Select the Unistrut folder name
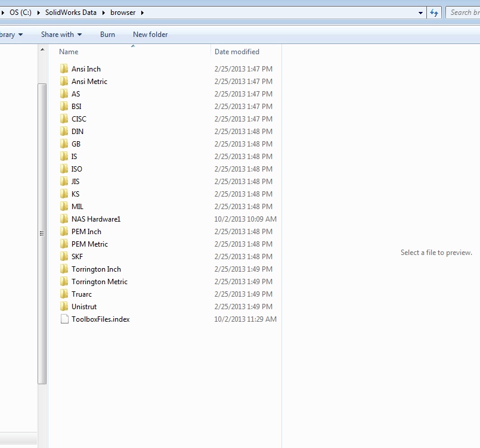480x448 pixels. coord(84,307)
